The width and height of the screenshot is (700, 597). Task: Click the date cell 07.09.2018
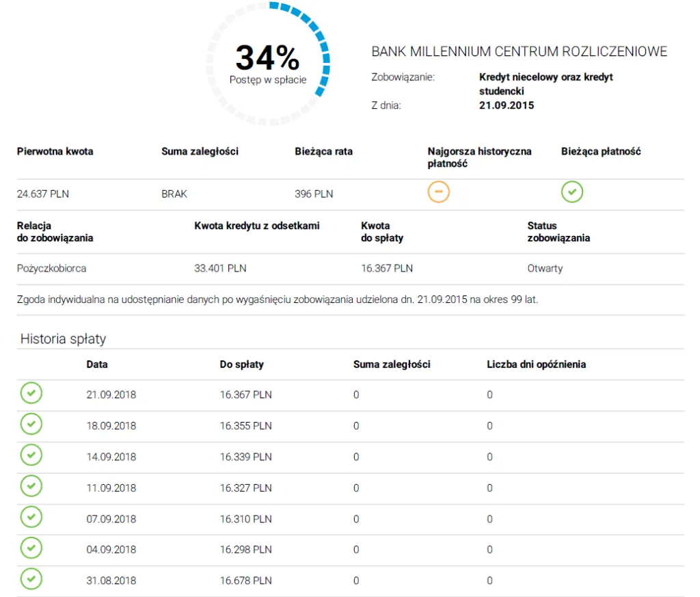coord(111,519)
